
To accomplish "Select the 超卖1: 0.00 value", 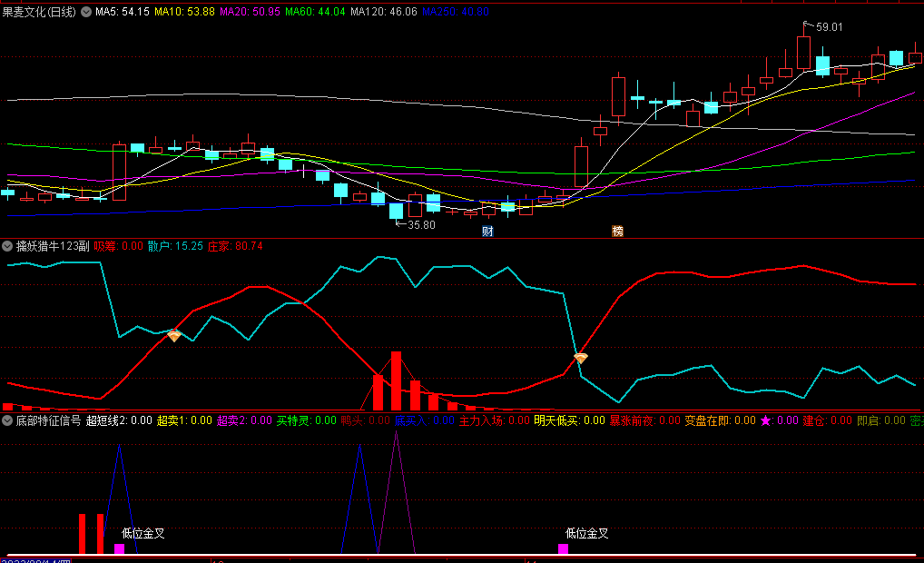I will (184, 420).
